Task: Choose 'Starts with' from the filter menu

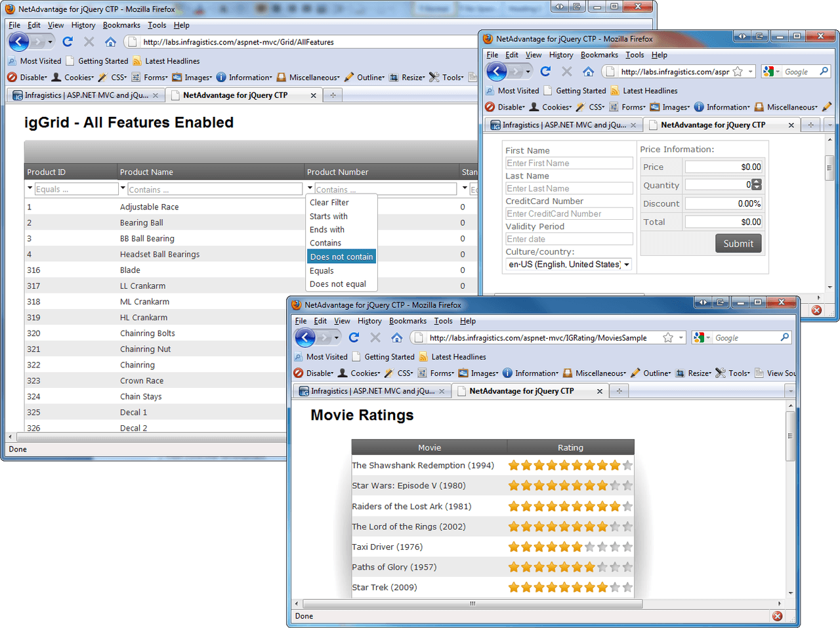Action: (x=329, y=217)
